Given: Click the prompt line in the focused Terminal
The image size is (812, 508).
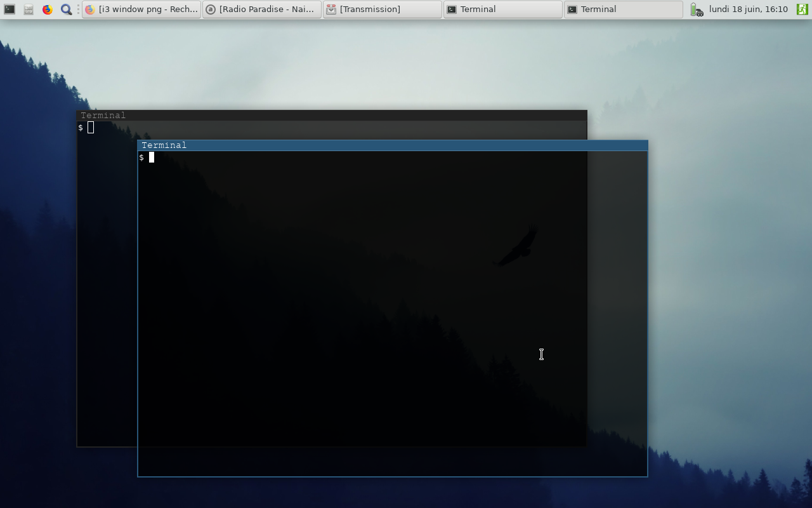Looking at the screenshot, I should (x=393, y=157).
